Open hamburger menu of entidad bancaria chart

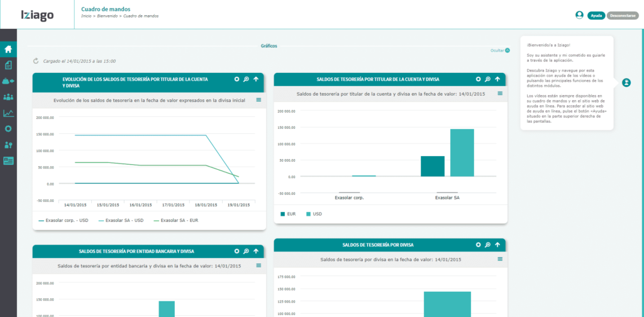tap(258, 265)
